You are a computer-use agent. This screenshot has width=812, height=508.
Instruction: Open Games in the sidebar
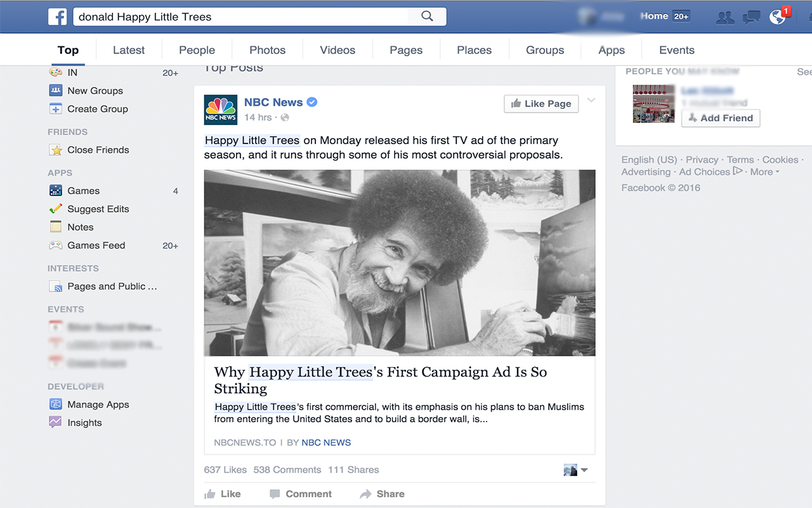(83, 190)
